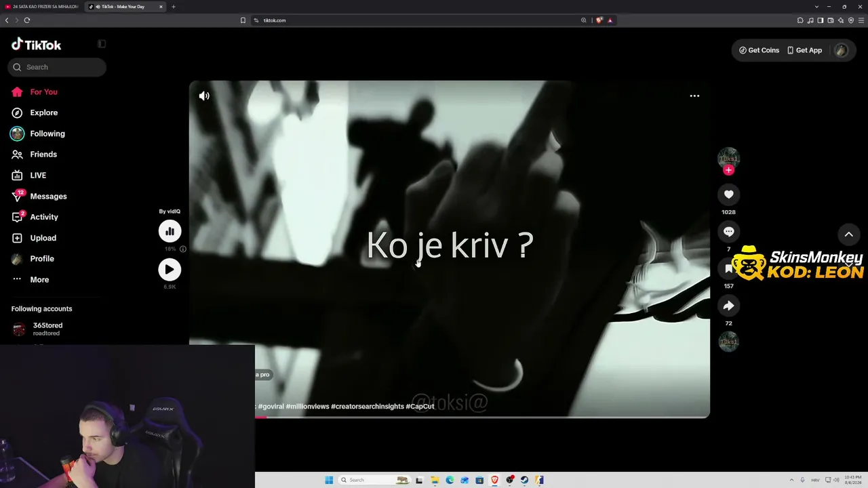Open the Following feed
The image size is (868, 488).
click(38, 134)
